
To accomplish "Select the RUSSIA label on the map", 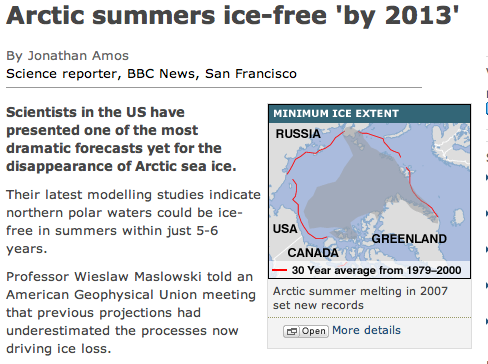I will coord(298,134).
